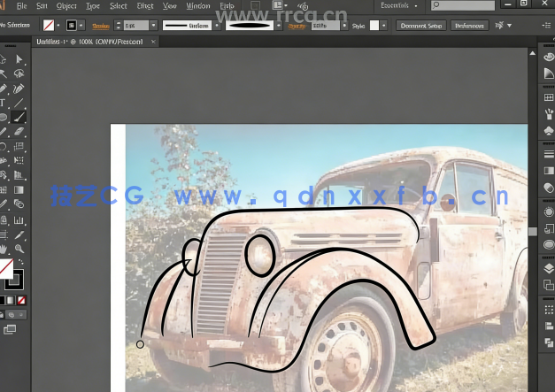Open the Appearance panel
Viewport: 555px width, 392px height.
[548, 211]
